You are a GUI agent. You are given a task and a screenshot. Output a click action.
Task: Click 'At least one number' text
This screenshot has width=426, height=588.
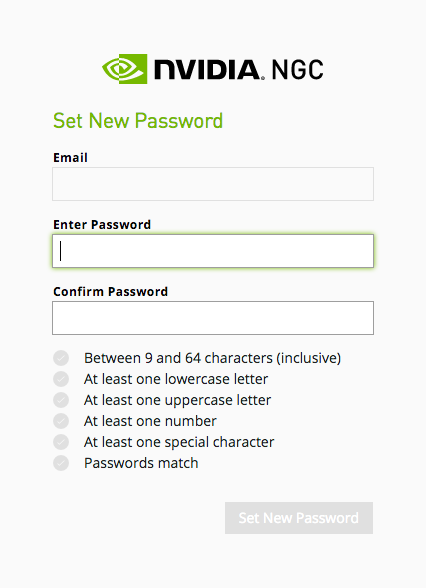click(150, 421)
